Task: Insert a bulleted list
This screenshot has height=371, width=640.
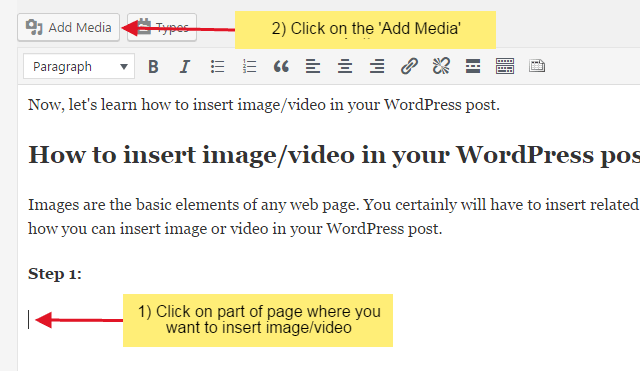Action: (x=217, y=66)
